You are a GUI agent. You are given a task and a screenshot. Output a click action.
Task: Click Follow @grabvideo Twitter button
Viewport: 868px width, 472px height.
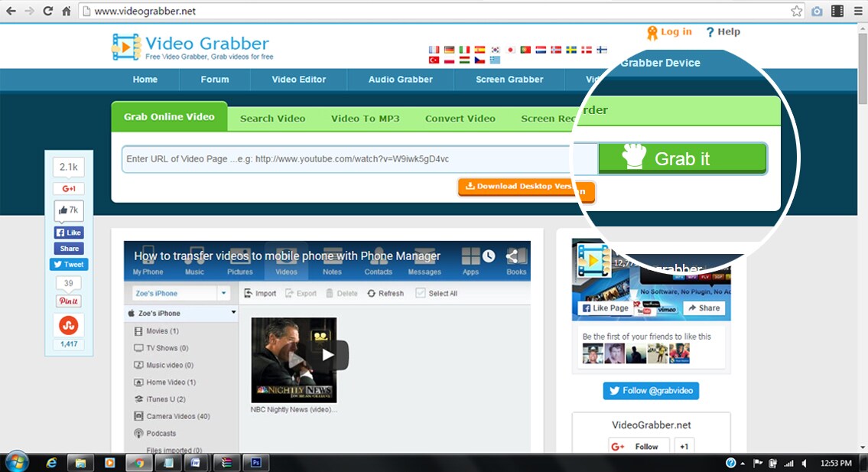point(651,391)
